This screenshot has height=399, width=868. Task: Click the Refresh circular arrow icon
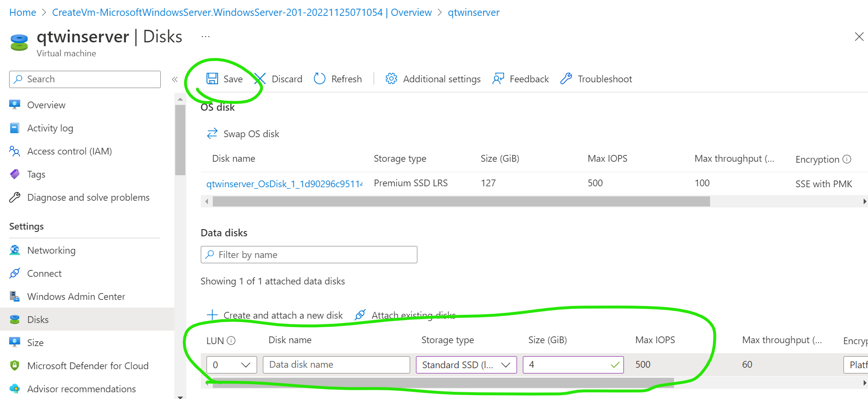point(320,78)
